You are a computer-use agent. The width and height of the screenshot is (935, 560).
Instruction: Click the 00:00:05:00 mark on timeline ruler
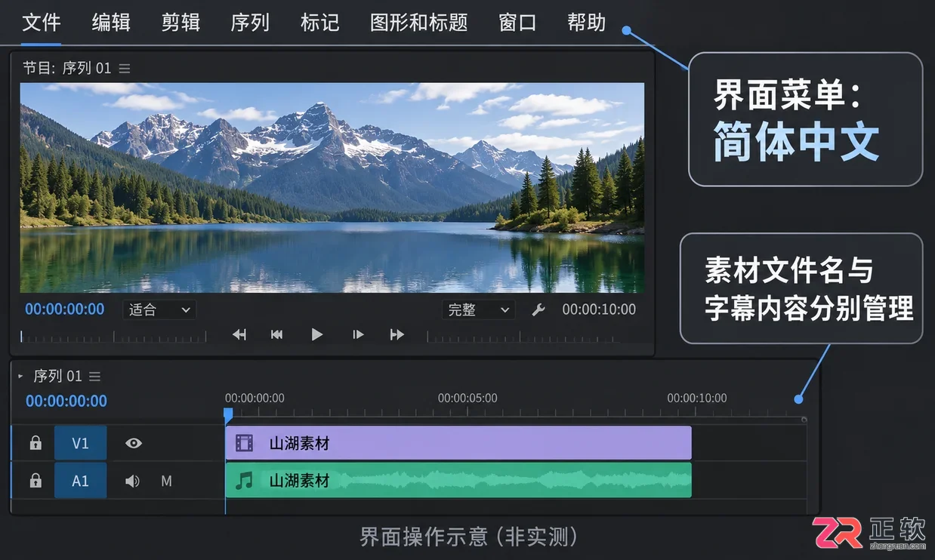click(x=467, y=398)
